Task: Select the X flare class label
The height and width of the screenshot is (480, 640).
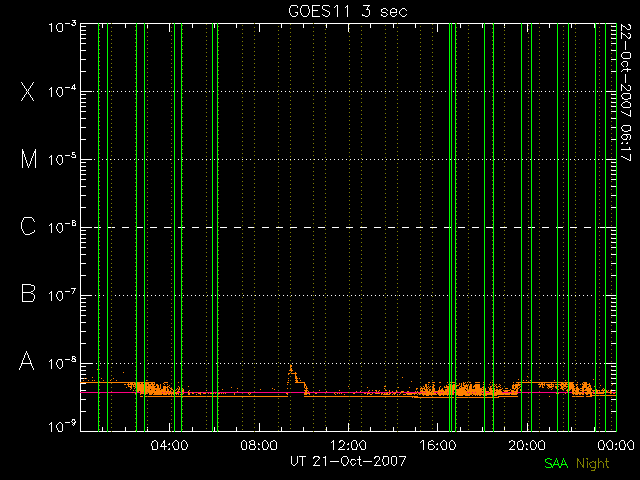Action: click(27, 91)
